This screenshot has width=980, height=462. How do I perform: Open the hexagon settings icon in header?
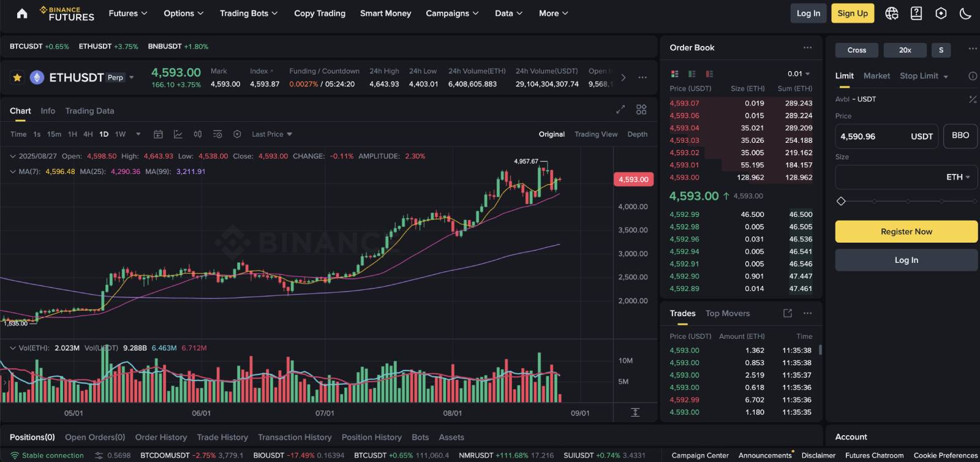(941, 13)
